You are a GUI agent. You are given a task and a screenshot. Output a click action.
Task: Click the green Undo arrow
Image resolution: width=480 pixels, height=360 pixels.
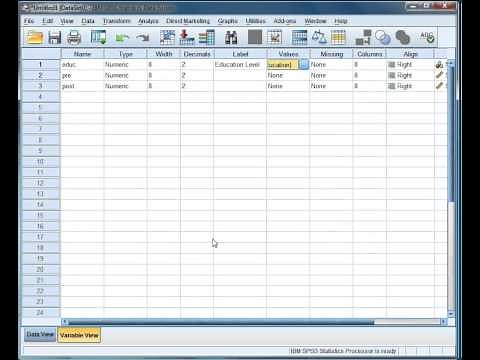[x=122, y=38]
